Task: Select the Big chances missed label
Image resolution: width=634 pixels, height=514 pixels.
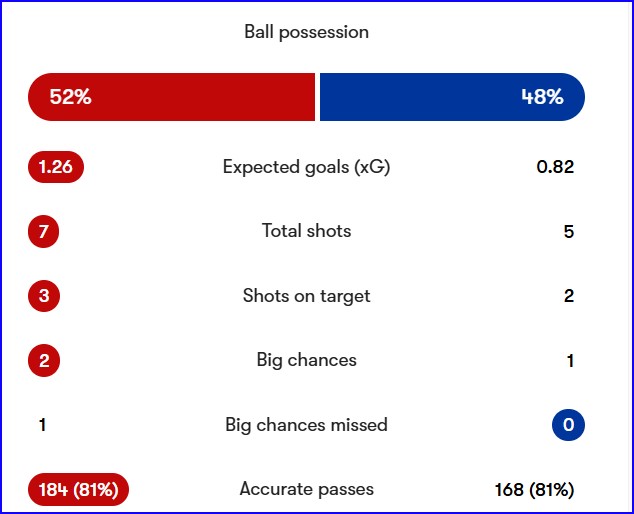Action: [x=306, y=425]
